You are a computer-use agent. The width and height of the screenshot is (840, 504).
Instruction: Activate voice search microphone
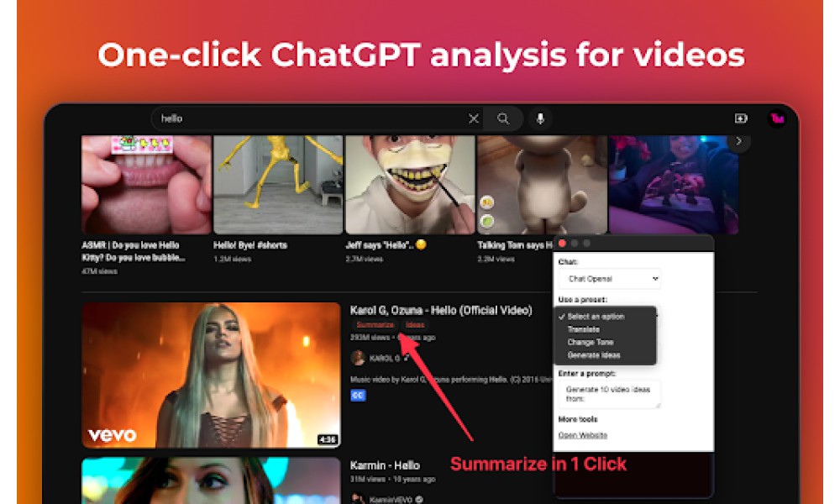coord(540,118)
